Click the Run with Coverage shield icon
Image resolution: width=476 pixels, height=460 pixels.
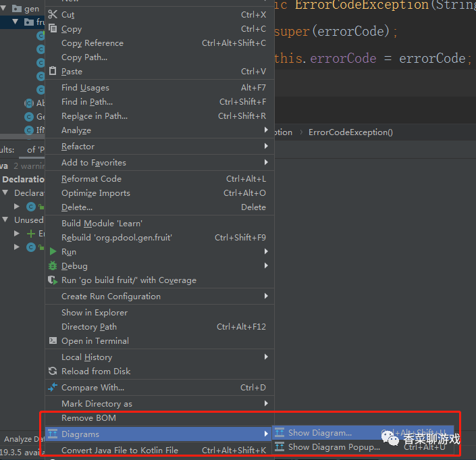coord(53,280)
